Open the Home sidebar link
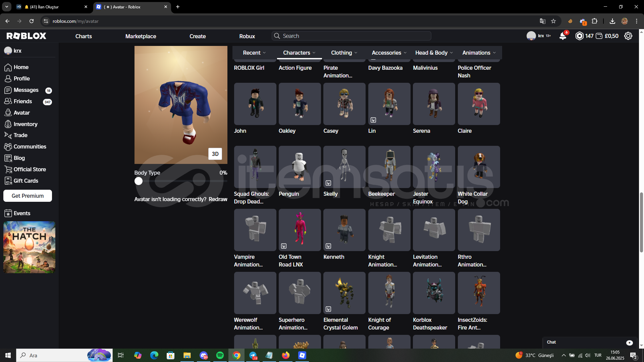This screenshot has height=362, width=644. point(17,67)
